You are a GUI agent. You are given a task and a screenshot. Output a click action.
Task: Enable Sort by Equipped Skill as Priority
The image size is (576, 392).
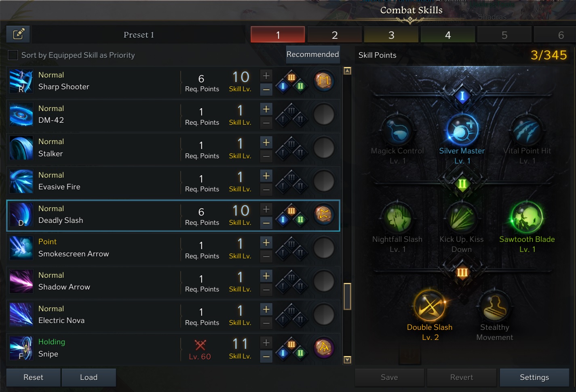pyautogui.click(x=13, y=55)
